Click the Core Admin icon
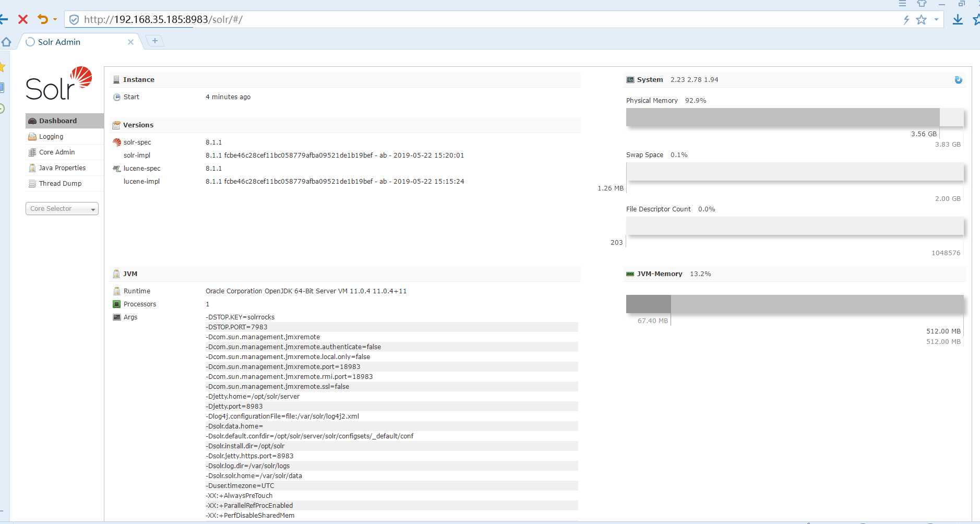 click(x=32, y=152)
